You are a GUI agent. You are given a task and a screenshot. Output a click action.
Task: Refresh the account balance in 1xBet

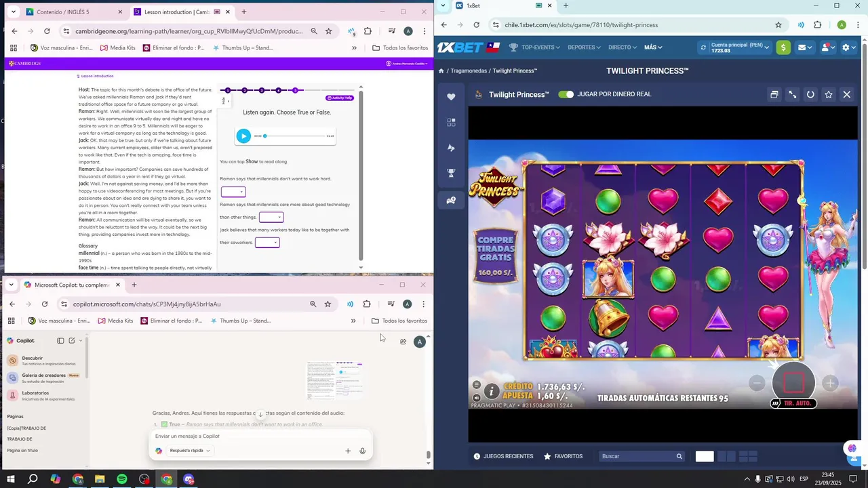point(703,47)
